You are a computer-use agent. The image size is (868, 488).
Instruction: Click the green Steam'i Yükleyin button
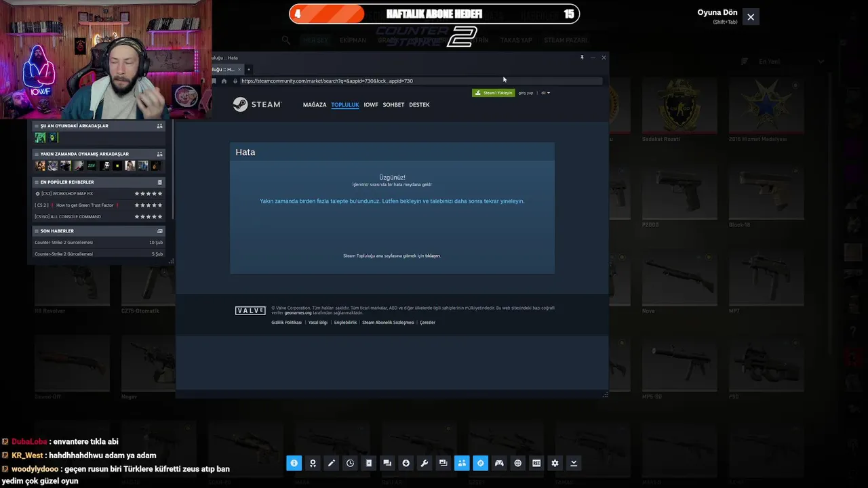click(493, 93)
